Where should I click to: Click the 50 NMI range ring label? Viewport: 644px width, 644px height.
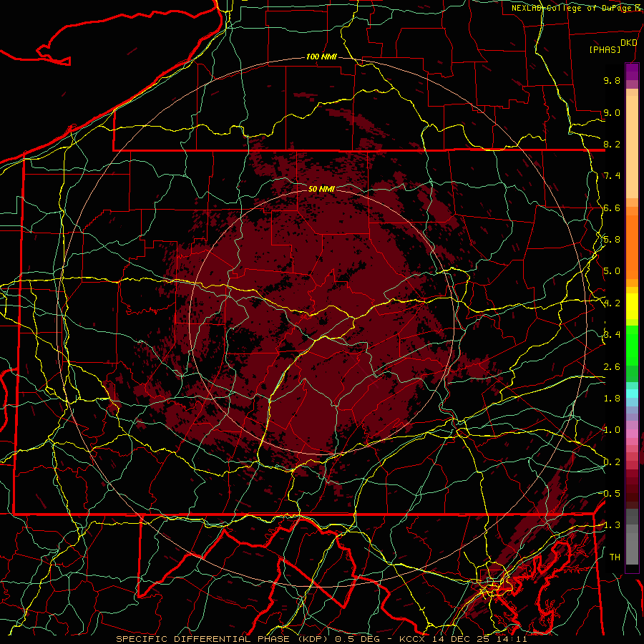(321, 189)
